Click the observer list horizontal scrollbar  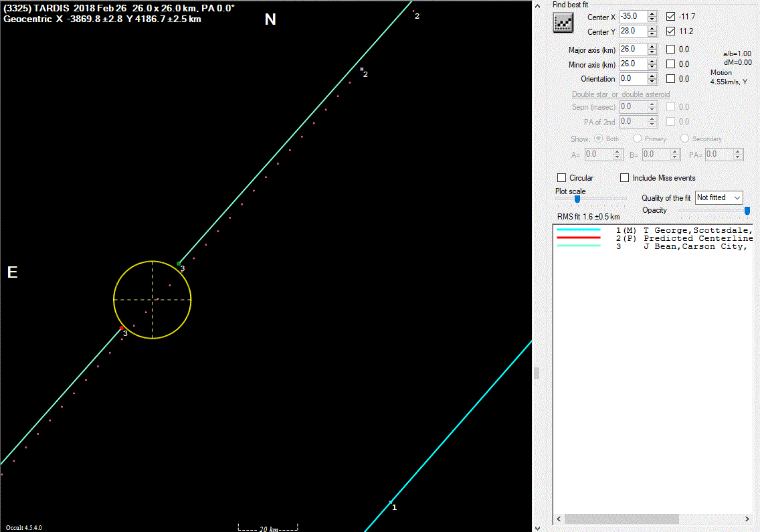pyautogui.click(x=622, y=519)
